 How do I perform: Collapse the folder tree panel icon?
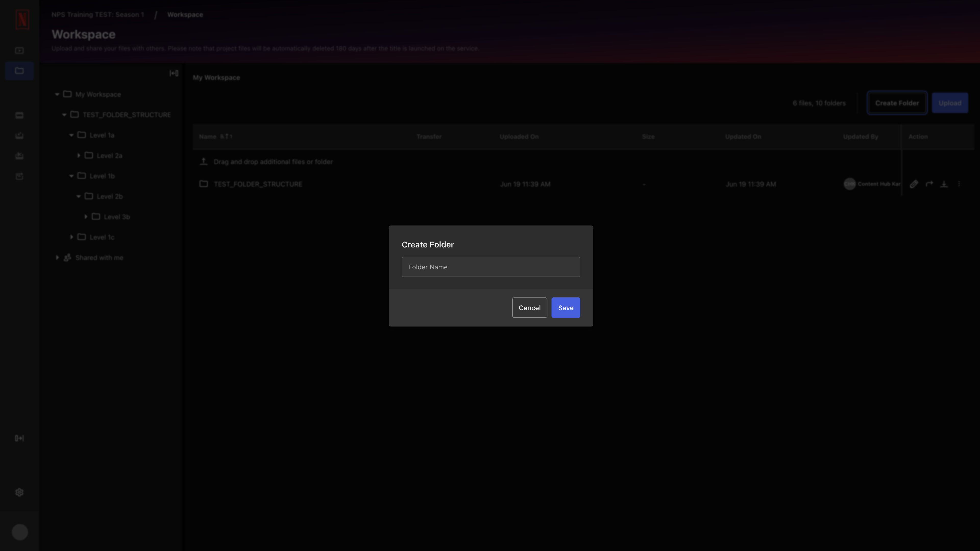tap(174, 73)
